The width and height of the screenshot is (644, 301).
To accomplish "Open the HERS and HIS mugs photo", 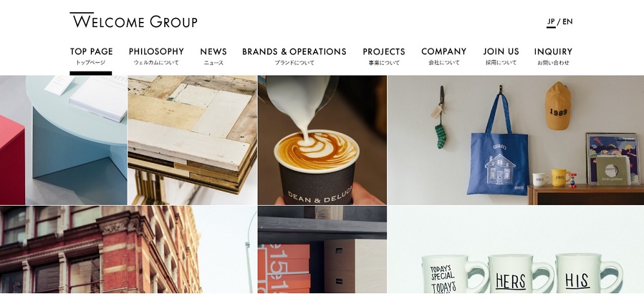I will click(516, 249).
